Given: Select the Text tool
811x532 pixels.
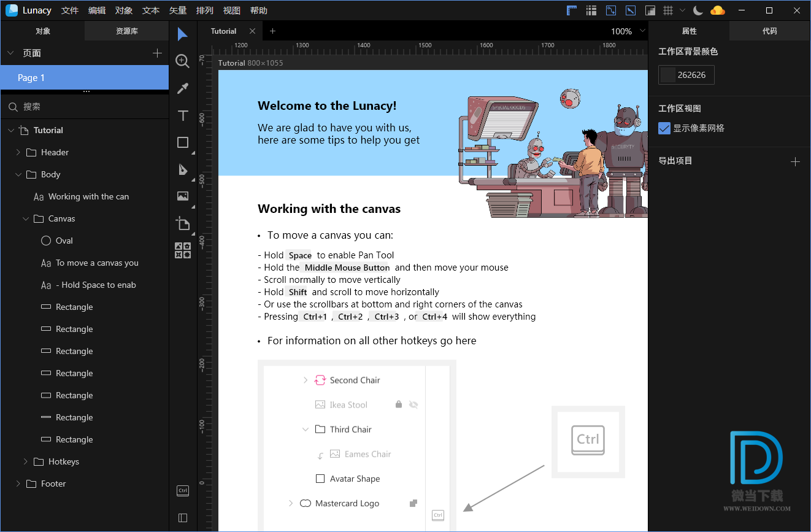Looking at the screenshot, I should (182, 116).
